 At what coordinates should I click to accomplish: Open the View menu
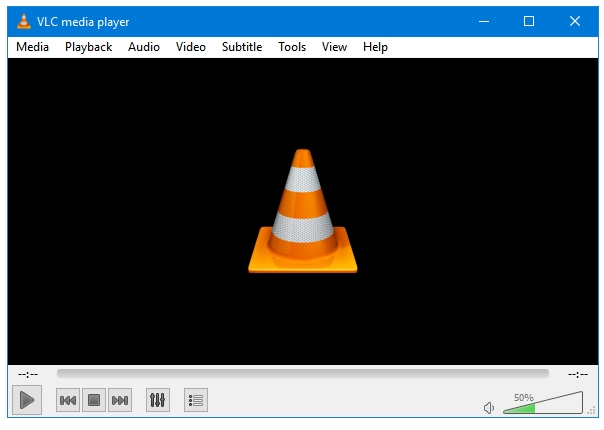tap(334, 47)
